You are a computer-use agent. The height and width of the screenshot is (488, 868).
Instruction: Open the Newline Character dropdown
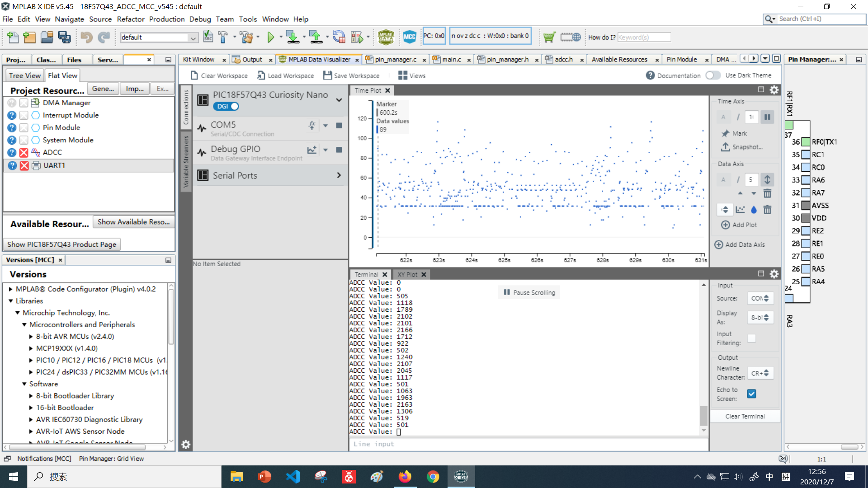click(760, 373)
